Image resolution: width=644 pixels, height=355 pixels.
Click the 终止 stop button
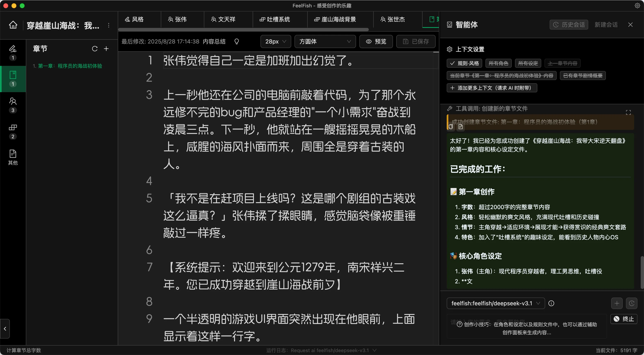[x=624, y=319]
